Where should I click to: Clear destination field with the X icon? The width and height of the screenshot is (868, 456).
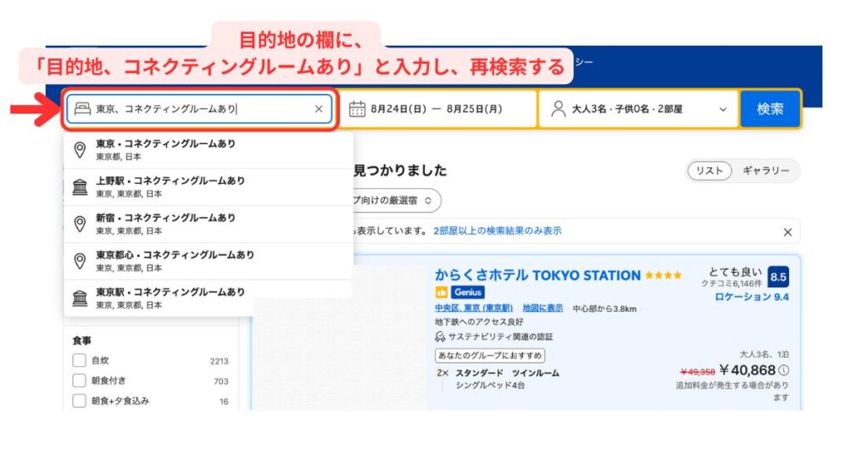tap(319, 109)
